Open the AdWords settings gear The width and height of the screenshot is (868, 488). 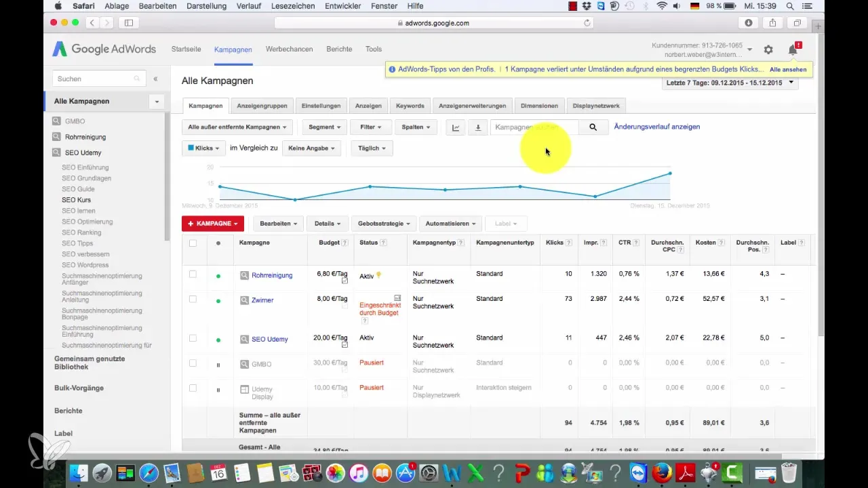(x=768, y=49)
